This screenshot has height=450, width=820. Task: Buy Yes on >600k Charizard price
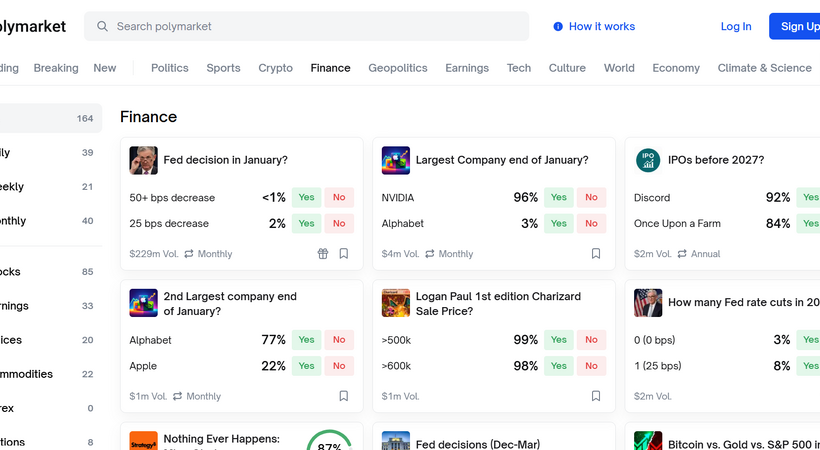point(559,366)
